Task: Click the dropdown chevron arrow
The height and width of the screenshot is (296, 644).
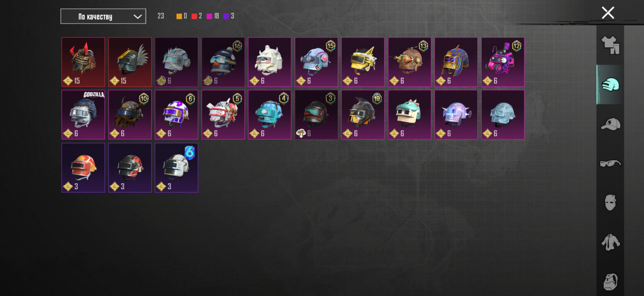Action: pyautogui.click(x=138, y=16)
